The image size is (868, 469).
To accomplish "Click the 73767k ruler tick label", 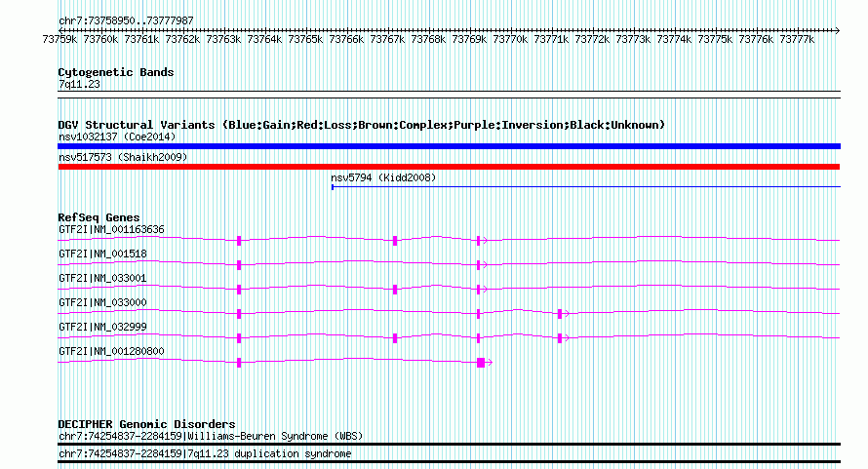I will coord(387,39).
